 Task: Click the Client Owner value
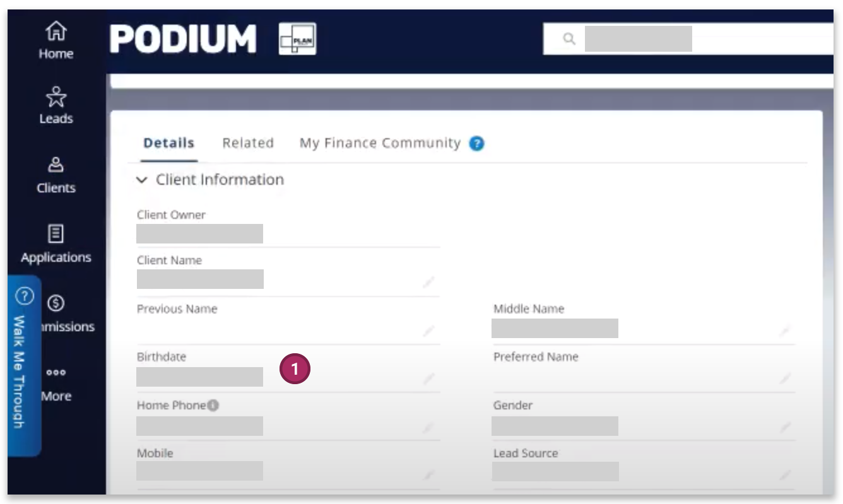[x=199, y=234]
